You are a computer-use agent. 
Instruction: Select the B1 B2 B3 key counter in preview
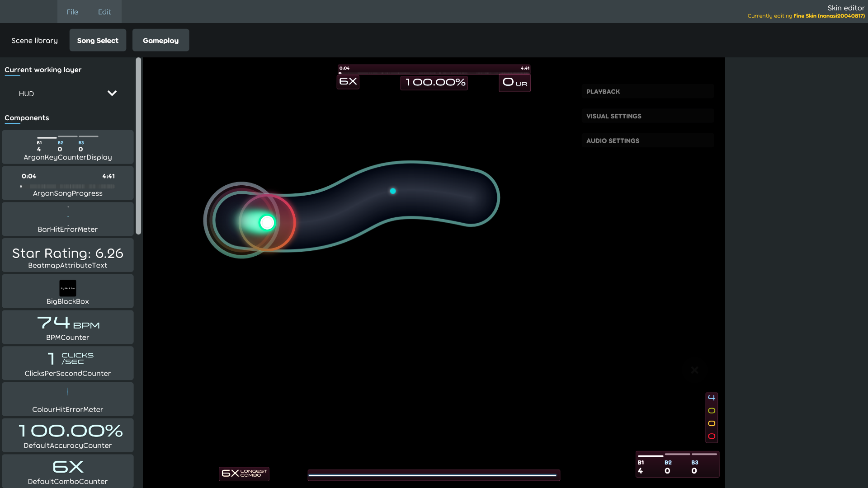point(677,464)
